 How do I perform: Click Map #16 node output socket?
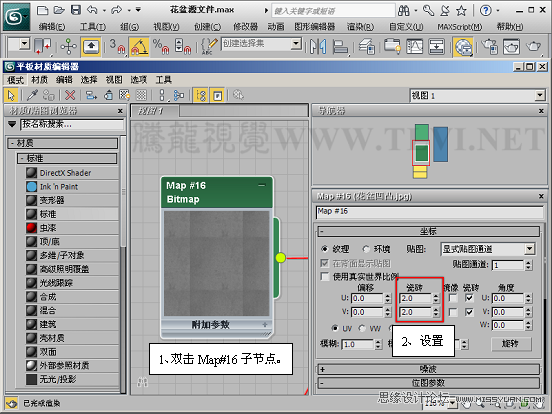point(281,258)
